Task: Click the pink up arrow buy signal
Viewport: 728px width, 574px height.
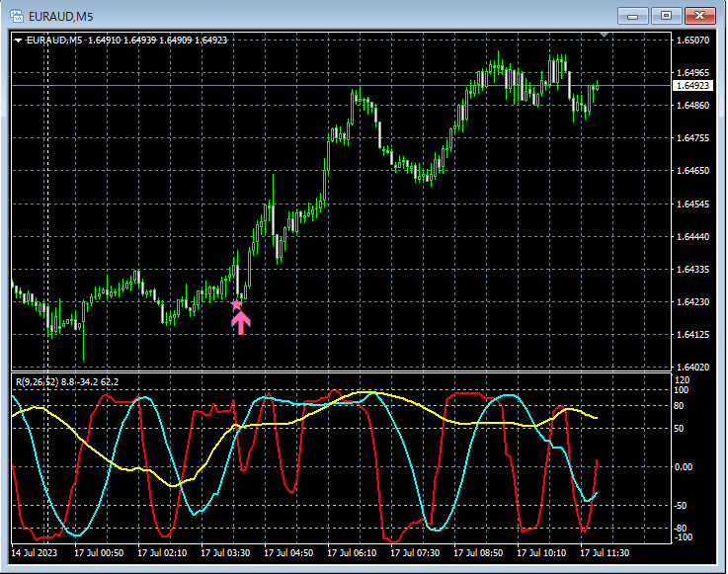Action: point(241,323)
